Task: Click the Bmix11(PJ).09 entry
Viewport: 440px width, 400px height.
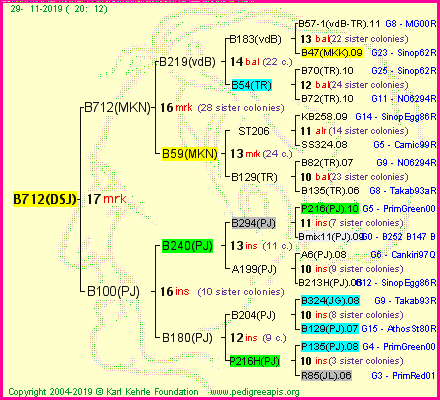Action: [331, 237]
